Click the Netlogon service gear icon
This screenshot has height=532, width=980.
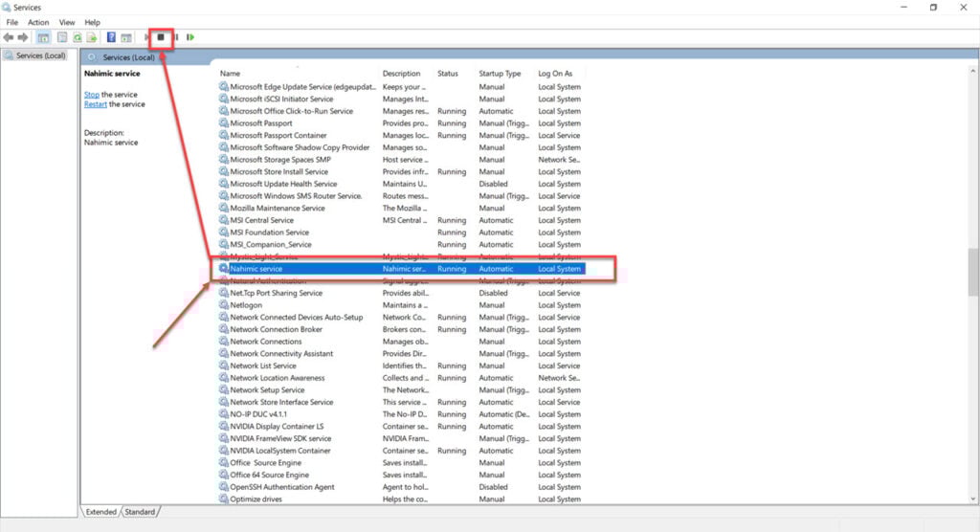coord(224,305)
